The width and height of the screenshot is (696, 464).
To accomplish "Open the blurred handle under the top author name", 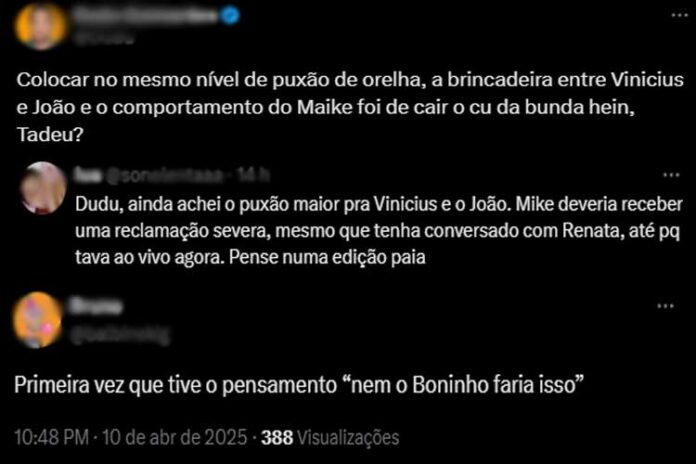I will [x=104, y=38].
